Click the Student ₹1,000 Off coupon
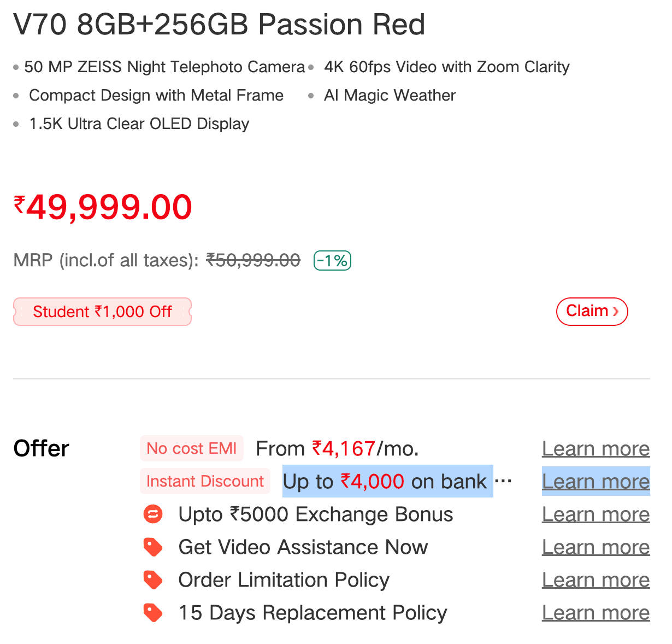 (102, 312)
